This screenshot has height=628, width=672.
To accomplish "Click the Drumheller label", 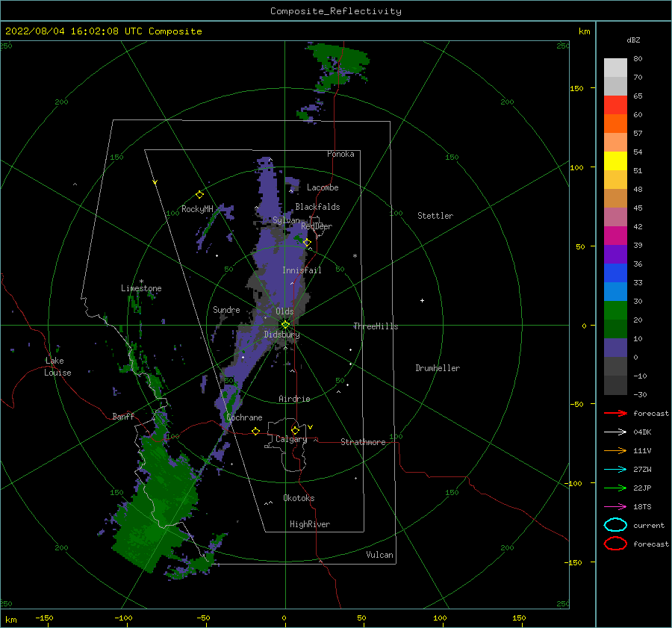I will 438,368.
